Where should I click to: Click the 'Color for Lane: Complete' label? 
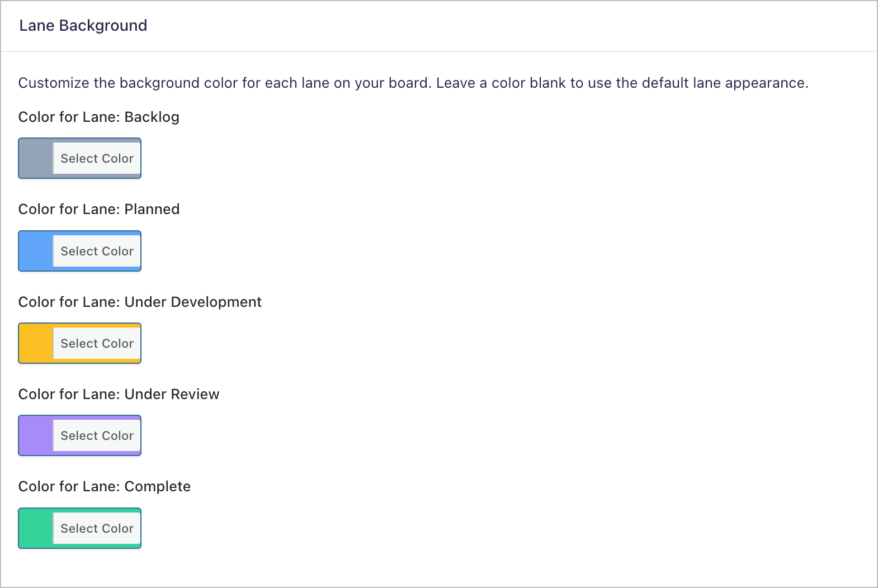(105, 486)
